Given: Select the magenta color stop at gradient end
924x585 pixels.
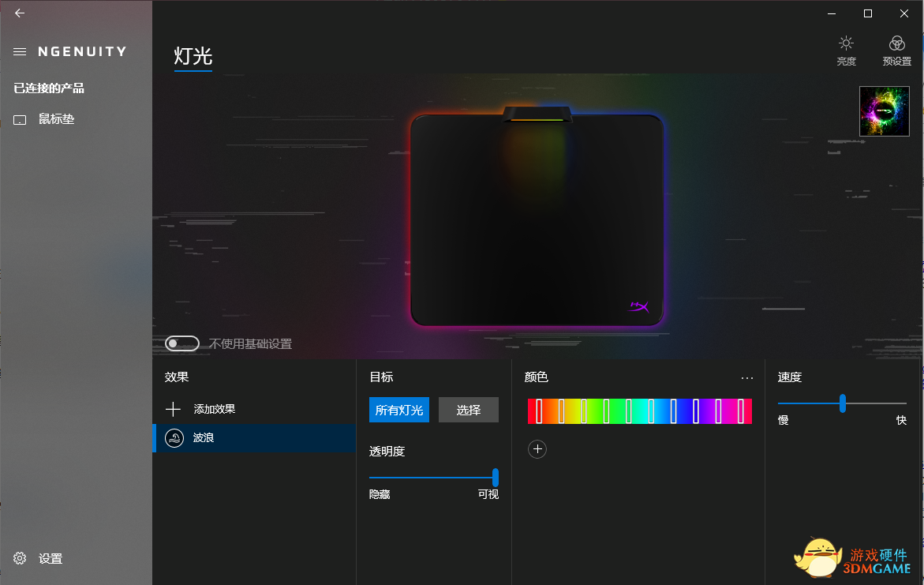Looking at the screenshot, I should [x=740, y=411].
